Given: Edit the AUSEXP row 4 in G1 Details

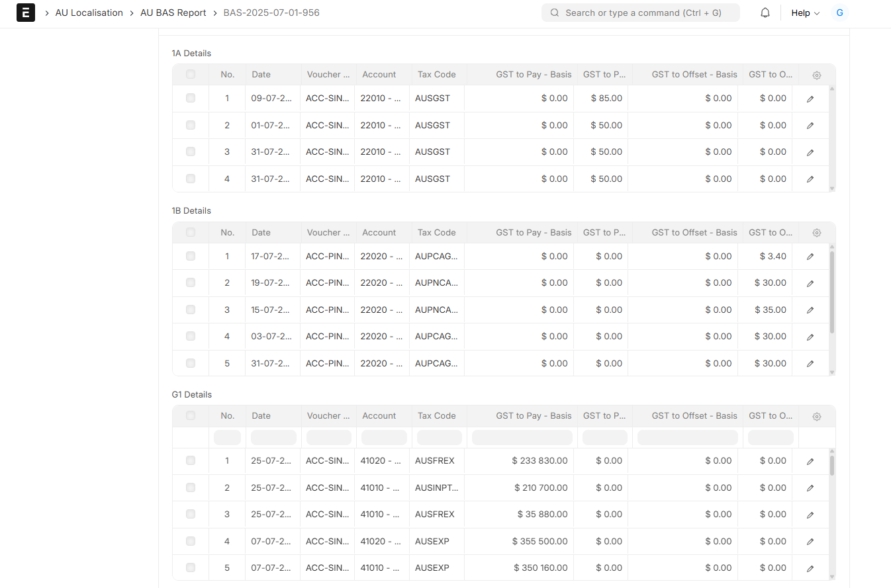Looking at the screenshot, I should click(x=810, y=542).
